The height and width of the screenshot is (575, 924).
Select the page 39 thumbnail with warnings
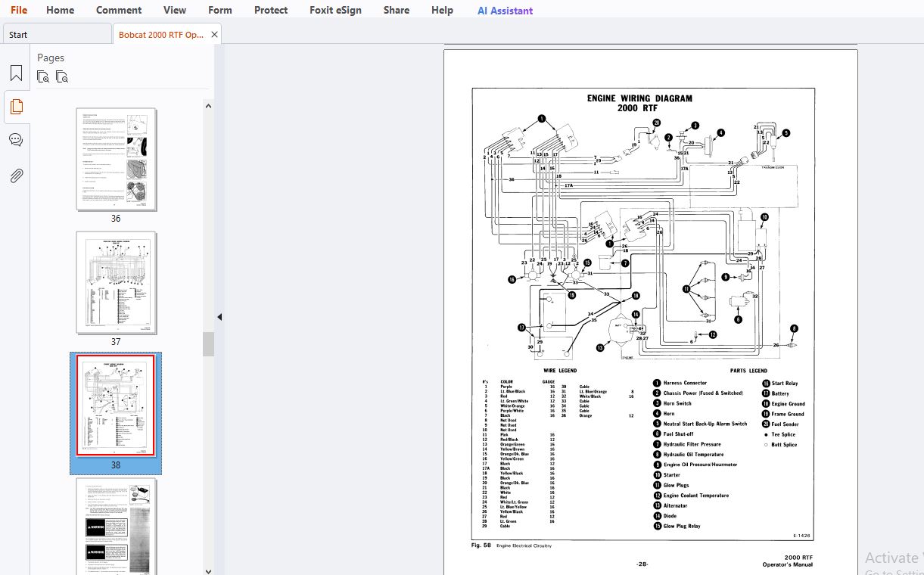tap(116, 526)
